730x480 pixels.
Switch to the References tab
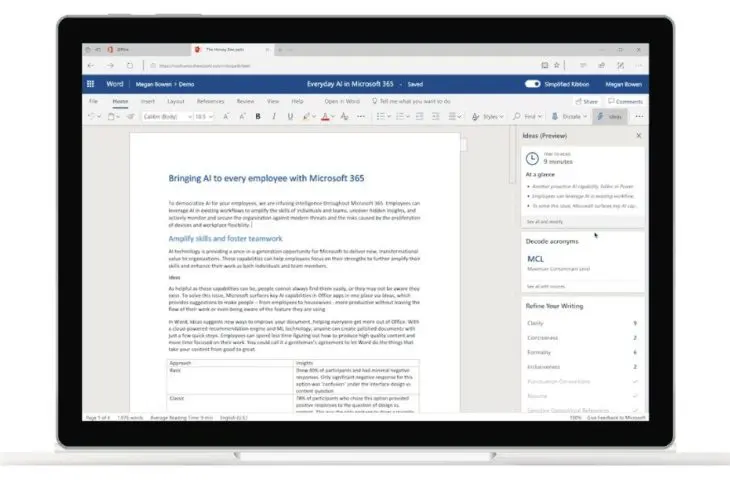pos(210,101)
